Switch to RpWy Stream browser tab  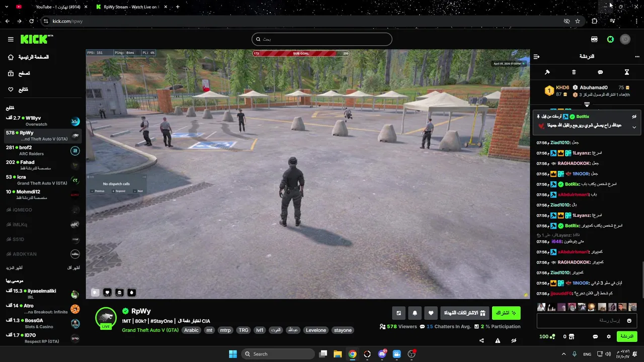coord(131,7)
